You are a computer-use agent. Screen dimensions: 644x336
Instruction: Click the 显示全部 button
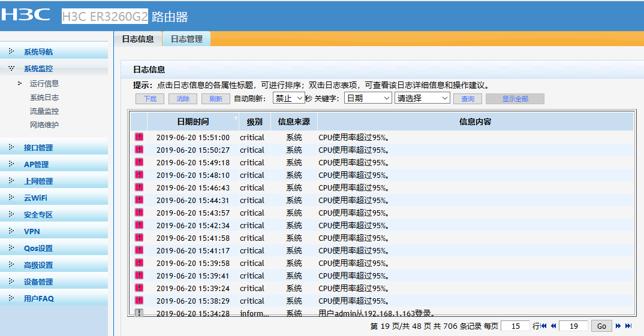point(515,99)
